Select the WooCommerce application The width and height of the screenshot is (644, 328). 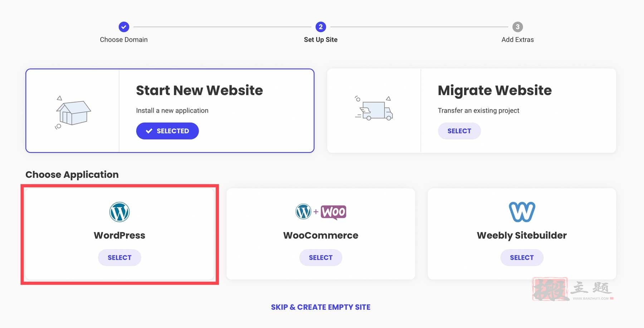tap(321, 258)
